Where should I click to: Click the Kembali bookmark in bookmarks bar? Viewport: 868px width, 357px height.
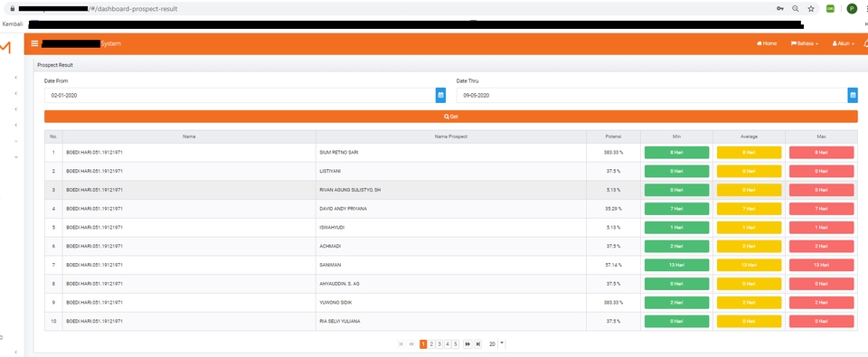[x=13, y=23]
